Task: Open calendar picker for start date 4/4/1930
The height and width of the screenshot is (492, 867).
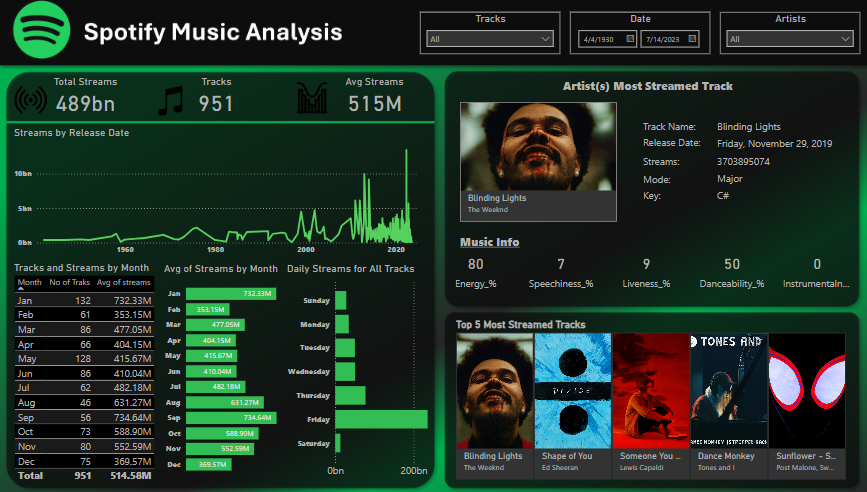Action: (630, 39)
